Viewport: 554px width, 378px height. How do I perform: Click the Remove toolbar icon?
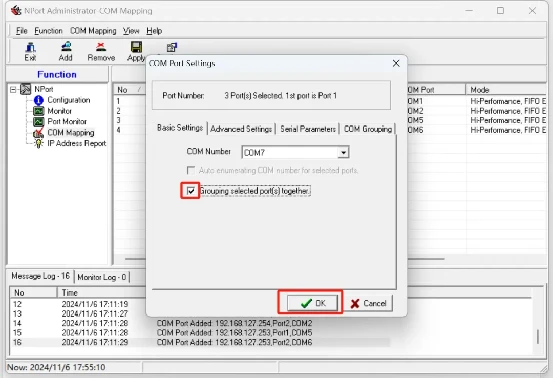pyautogui.click(x=101, y=51)
